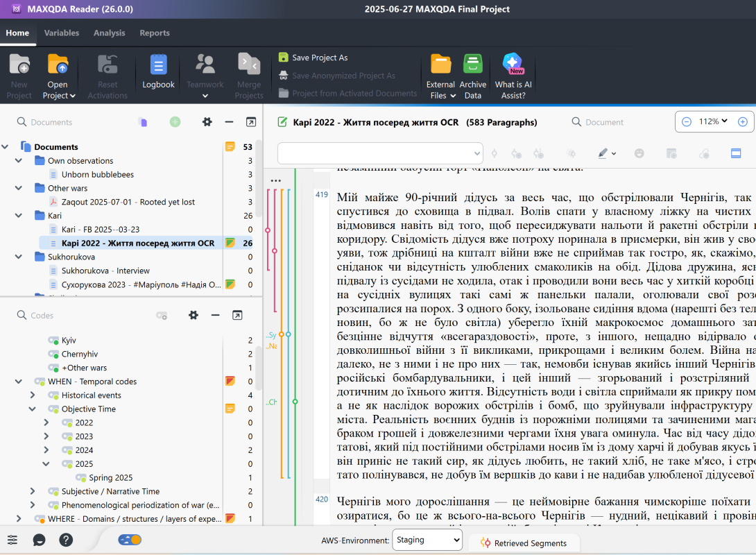
Task: Click the Archive Data icon
Action: [472, 64]
